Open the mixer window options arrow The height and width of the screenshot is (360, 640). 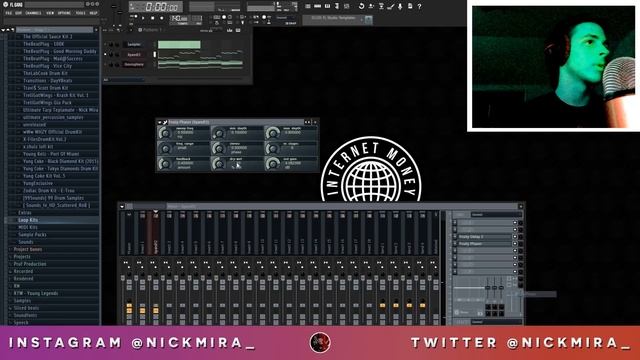(x=122, y=207)
